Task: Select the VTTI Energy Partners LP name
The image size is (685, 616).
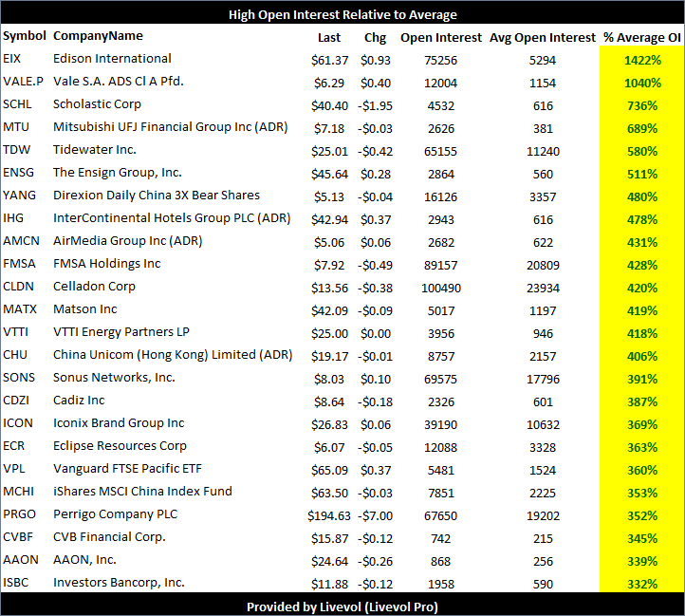Action: [x=121, y=331]
